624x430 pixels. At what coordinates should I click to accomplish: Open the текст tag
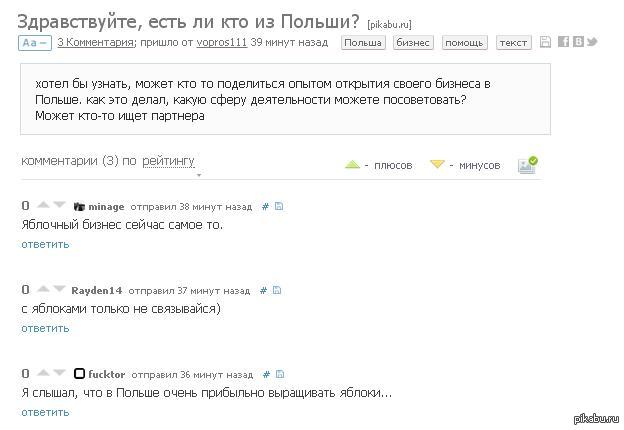pyautogui.click(x=513, y=43)
